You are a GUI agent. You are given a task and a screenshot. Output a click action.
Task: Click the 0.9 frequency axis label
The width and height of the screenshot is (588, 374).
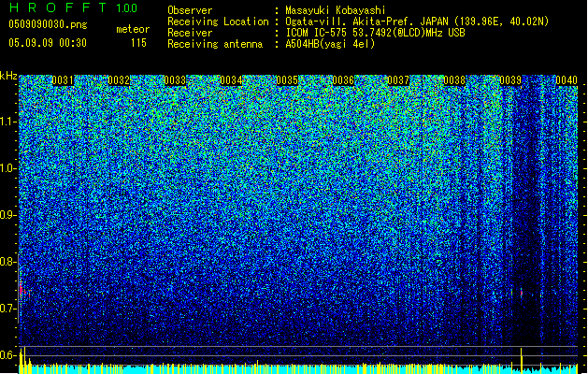point(8,215)
